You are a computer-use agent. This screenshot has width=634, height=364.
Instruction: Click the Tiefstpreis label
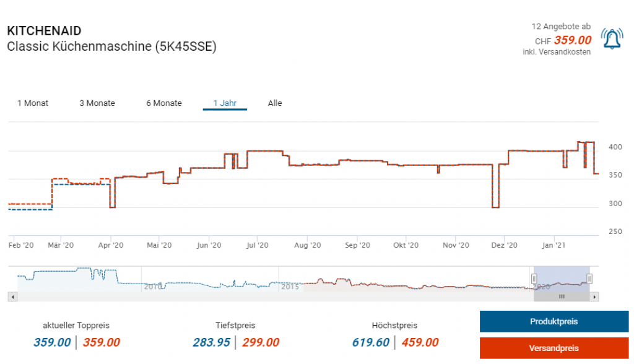point(235,325)
